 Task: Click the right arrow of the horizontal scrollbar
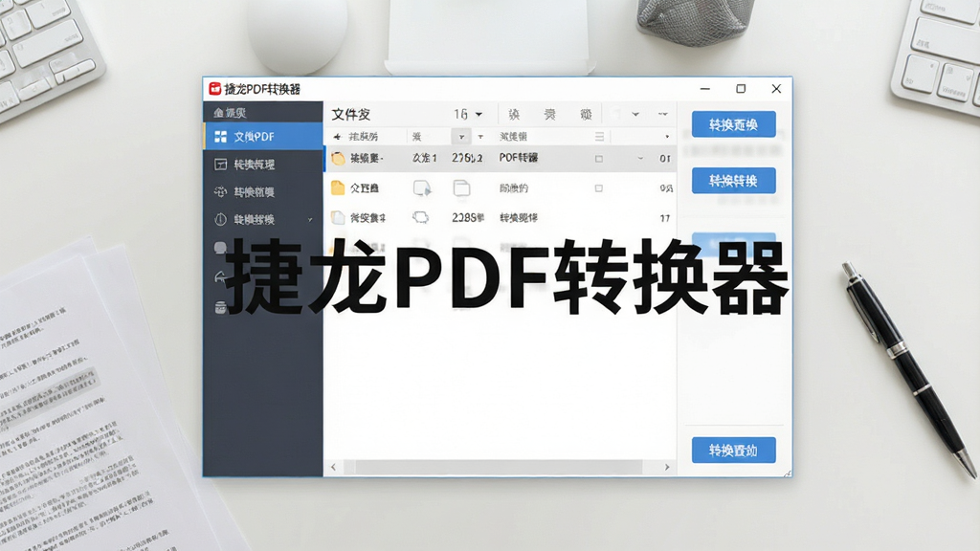667,467
